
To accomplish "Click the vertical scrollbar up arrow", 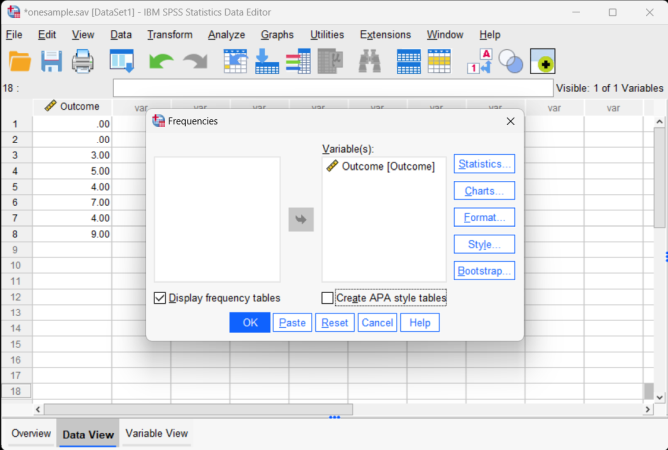I will (659, 122).
